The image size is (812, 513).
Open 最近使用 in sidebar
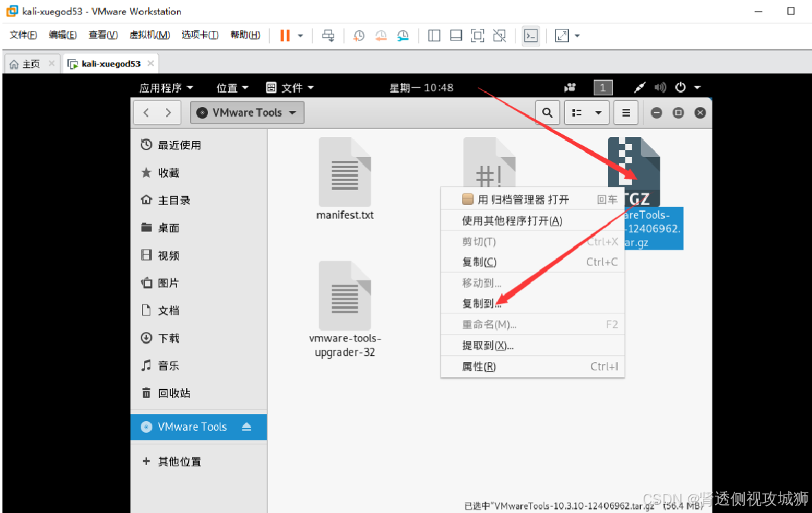199,145
